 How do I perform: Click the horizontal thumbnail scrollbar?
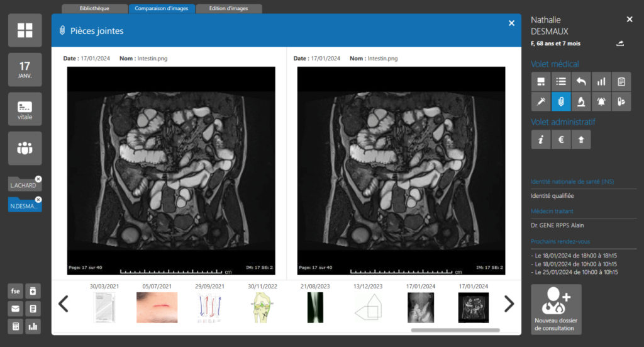click(x=455, y=330)
